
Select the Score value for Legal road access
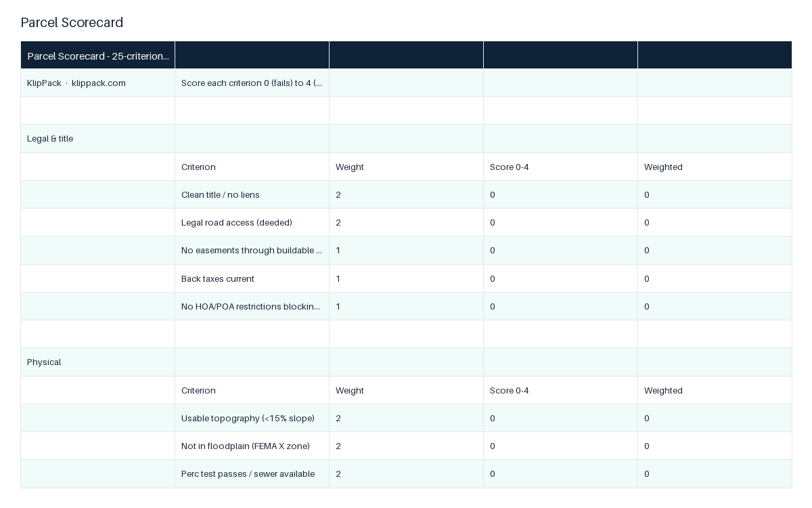(x=561, y=222)
